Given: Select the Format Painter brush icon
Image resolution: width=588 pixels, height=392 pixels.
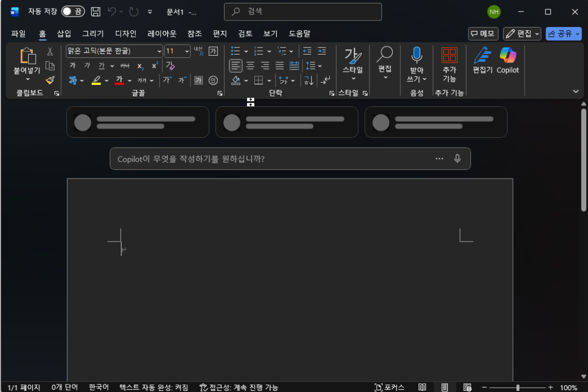Looking at the screenshot, I should 50,80.
